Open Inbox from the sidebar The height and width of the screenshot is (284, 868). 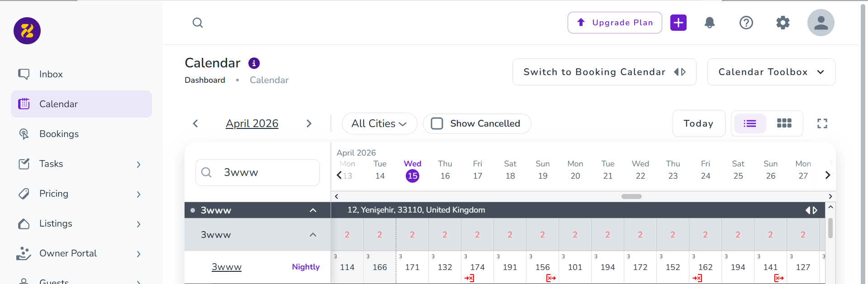pyautogui.click(x=51, y=74)
